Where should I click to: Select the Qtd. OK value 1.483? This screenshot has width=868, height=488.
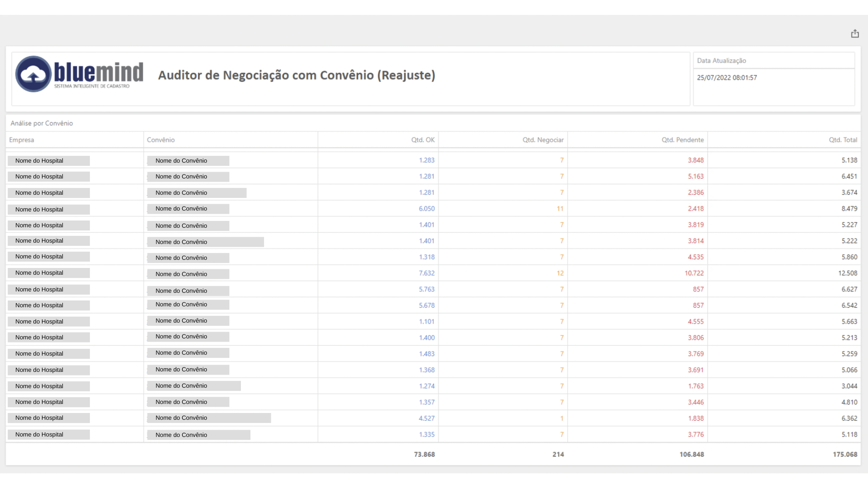click(426, 354)
